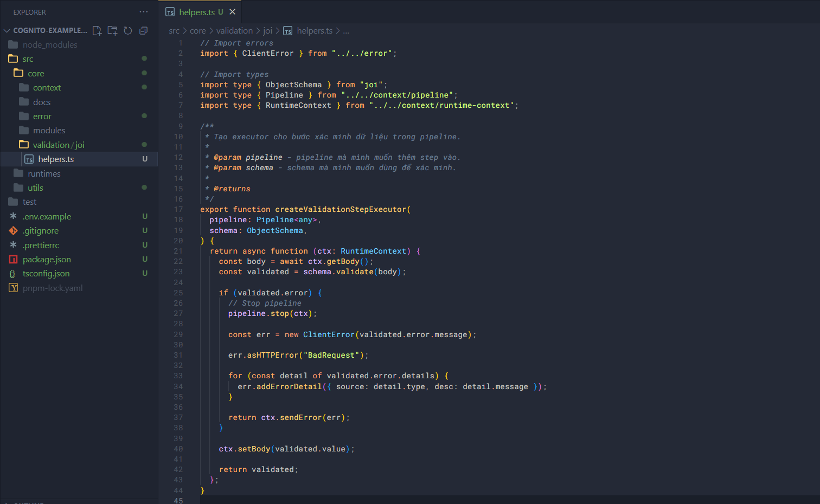Click the New Folder icon in Explorer
820x504 pixels.
pos(112,31)
